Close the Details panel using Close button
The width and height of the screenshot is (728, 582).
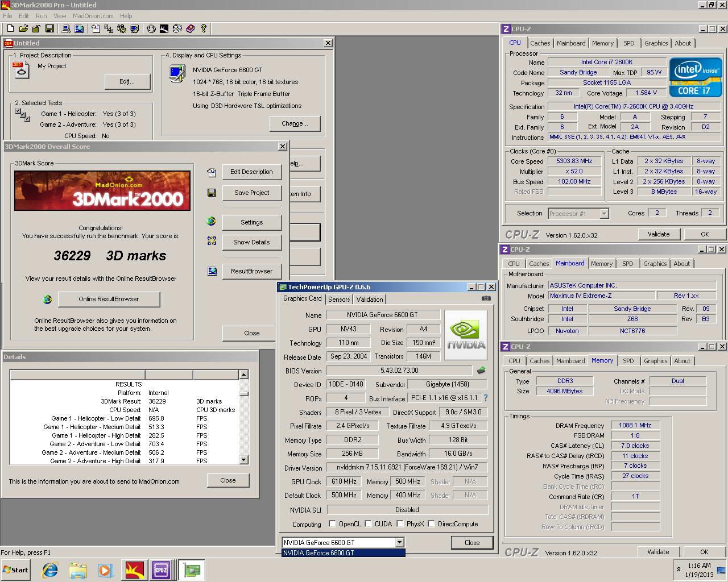(228, 480)
